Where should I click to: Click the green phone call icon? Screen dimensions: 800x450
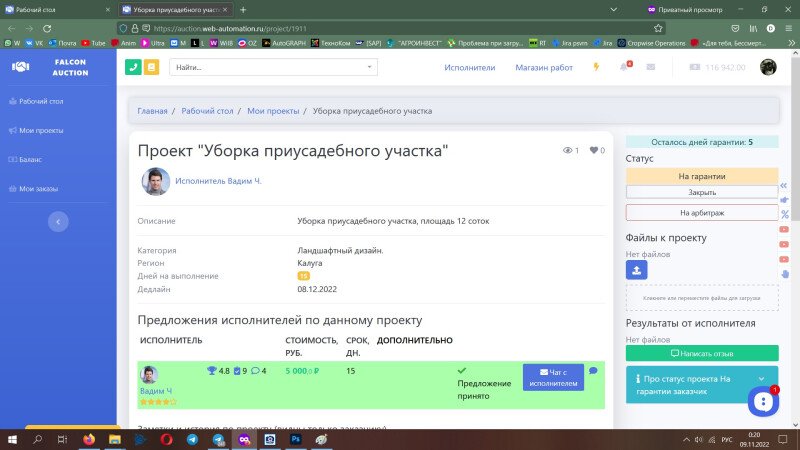tap(133, 67)
